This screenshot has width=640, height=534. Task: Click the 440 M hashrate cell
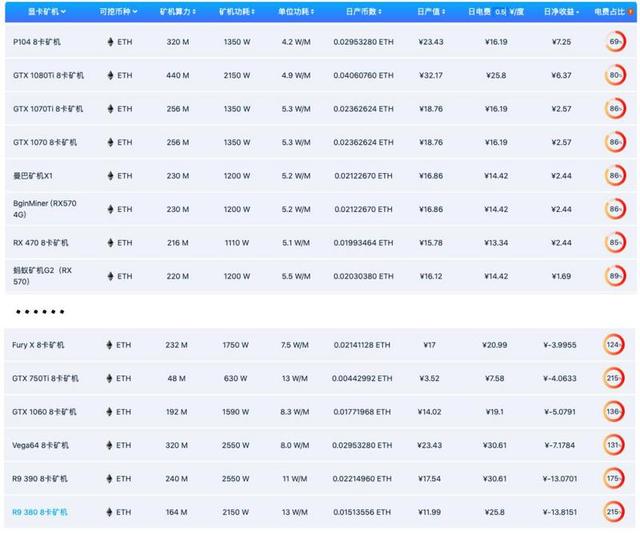(x=178, y=75)
